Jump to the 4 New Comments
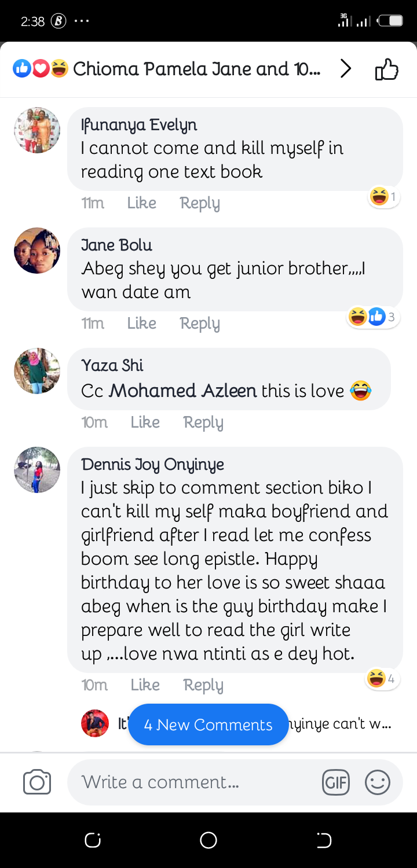Image resolution: width=417 pixels, height=868 pixels. 209,724
